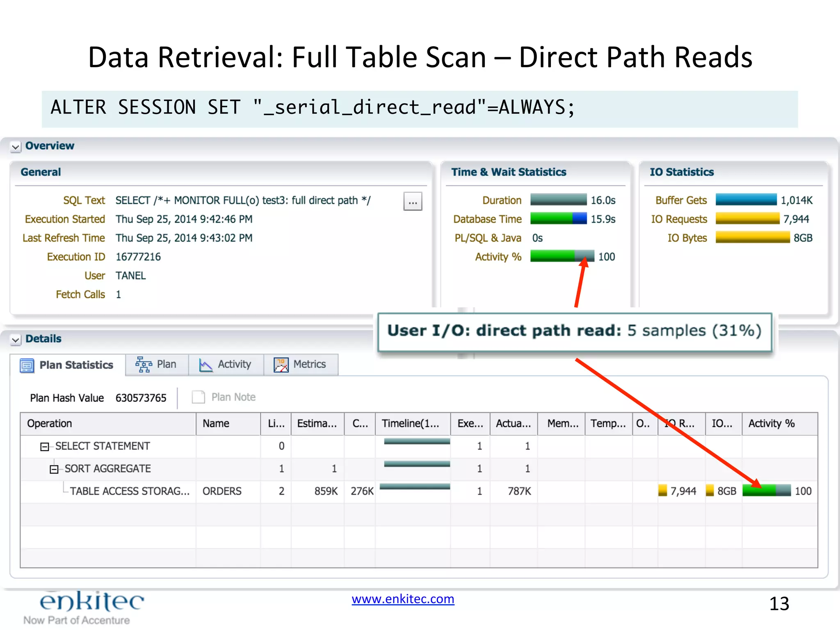The image size is (840, 630).
Task: Click the Last Refresh Time timestamp
Action: pyautogui.click(x=184, y=238)
